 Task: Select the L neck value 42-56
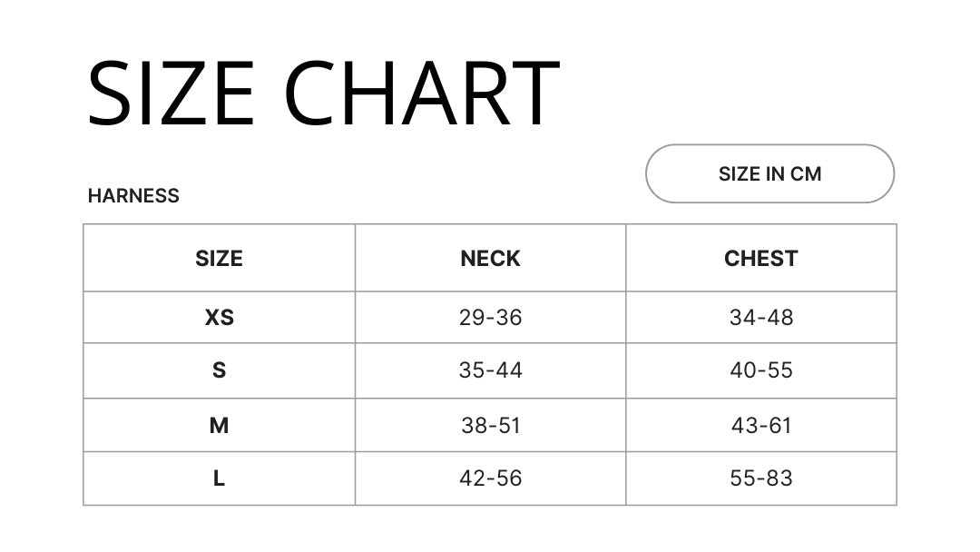coord(490,478)
